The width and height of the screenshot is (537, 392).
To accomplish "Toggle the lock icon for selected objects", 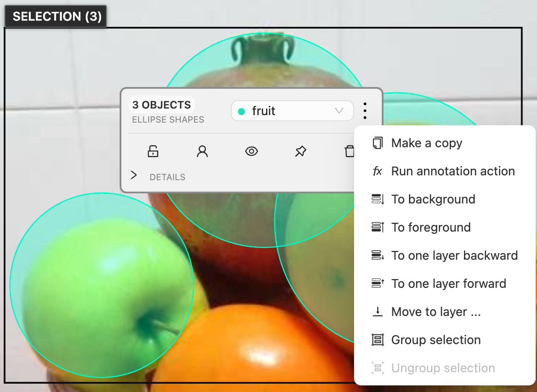I will (153, 151).
